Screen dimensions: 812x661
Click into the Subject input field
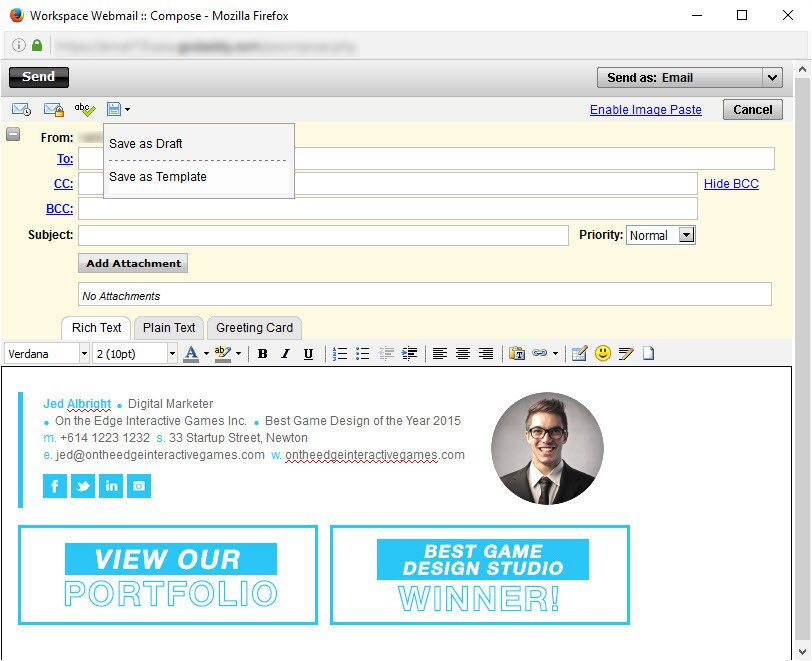point(323,235)
